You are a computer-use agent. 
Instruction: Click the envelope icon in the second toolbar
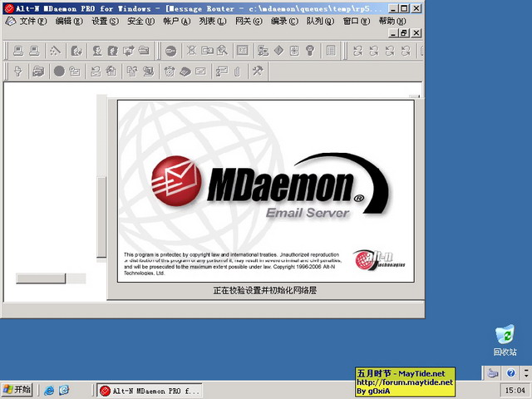tap(199, 71)
